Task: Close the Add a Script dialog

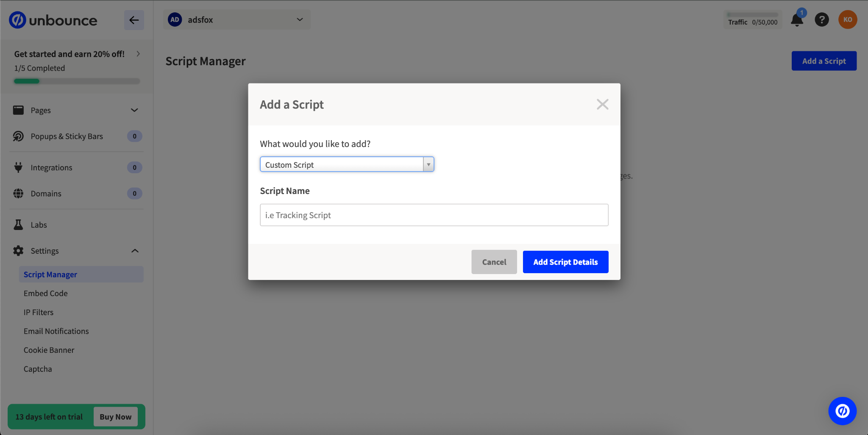Action: (x=602, y=104)
